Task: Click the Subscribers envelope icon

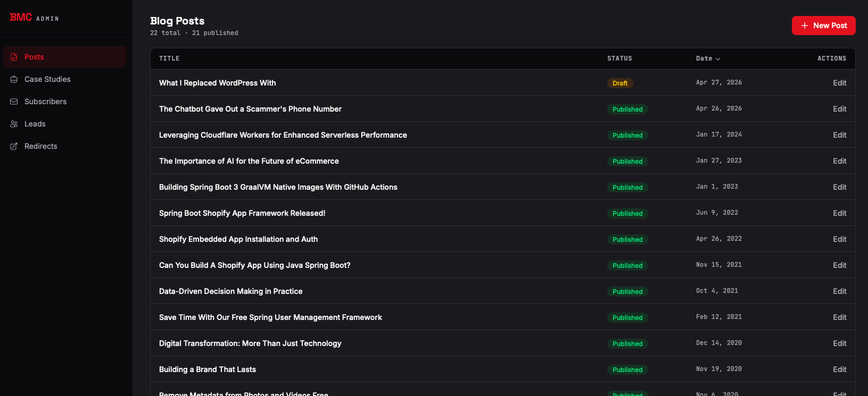Action: point(14,102)
